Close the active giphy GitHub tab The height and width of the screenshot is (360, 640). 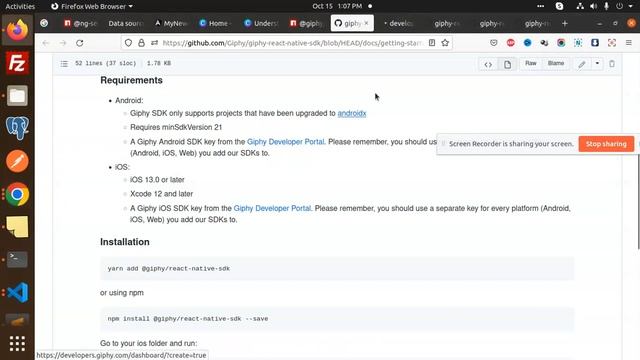(367, 23)
